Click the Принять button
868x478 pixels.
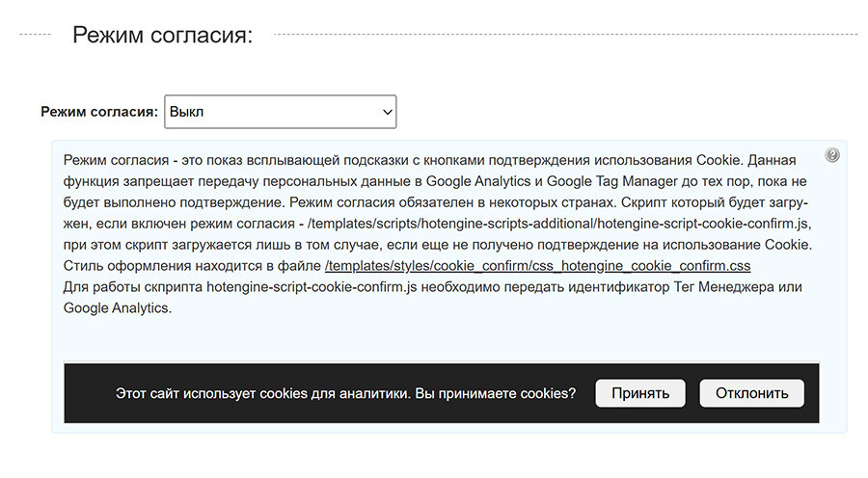coord(639,393)
